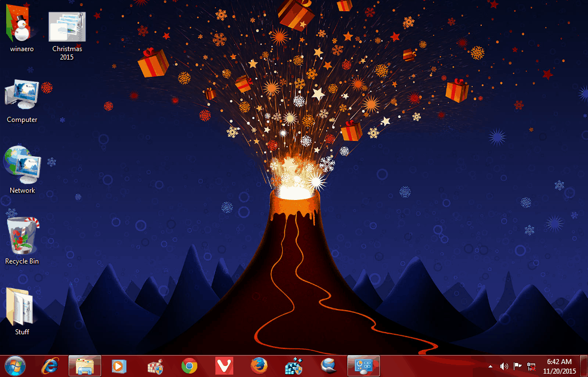Open Google Chrome from the taskbar
The image size is (588, 377).
(x=189, y=365)
